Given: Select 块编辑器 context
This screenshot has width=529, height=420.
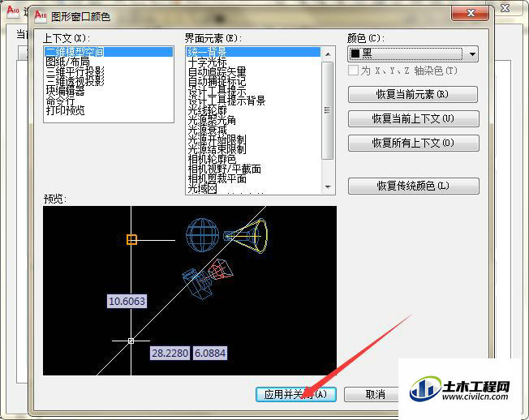Looking at the screenshot, I should 65,91.
